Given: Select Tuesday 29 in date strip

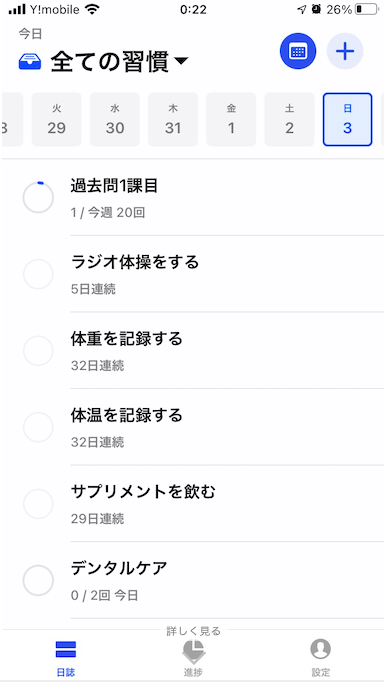Looking at the screenshot, I should coord(57,120).
